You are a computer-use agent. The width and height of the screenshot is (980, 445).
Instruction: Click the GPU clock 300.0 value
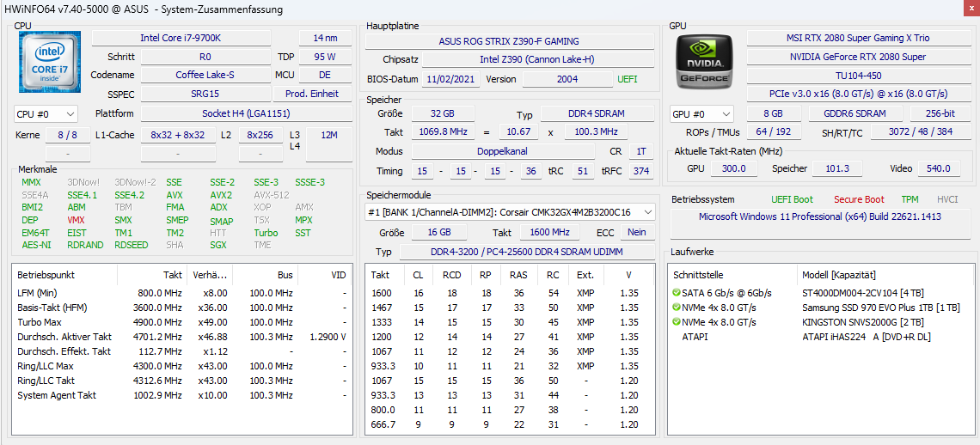tap(734, 168)
